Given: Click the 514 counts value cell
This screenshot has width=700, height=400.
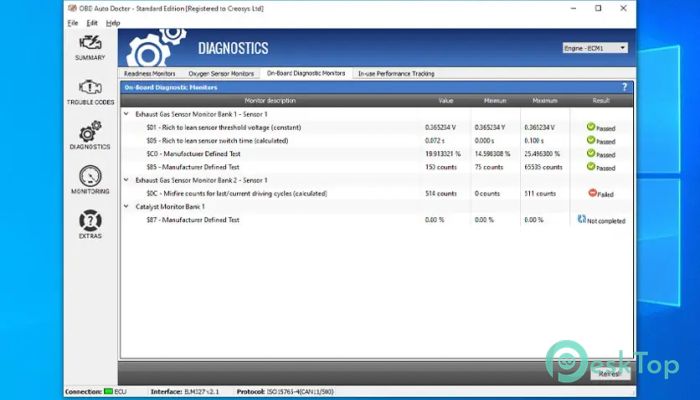Looking at the screenshot, I should 441,193.
